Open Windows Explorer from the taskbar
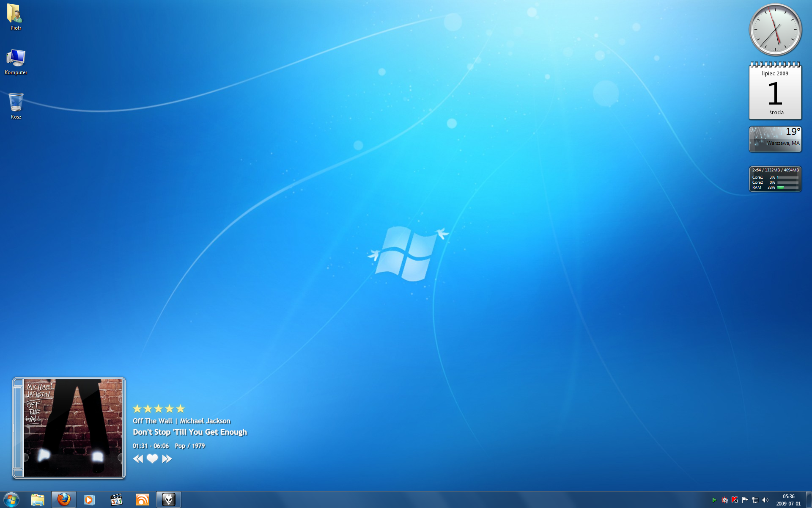Viewport: 812px width, 508px height. click(x=38, y=500)
